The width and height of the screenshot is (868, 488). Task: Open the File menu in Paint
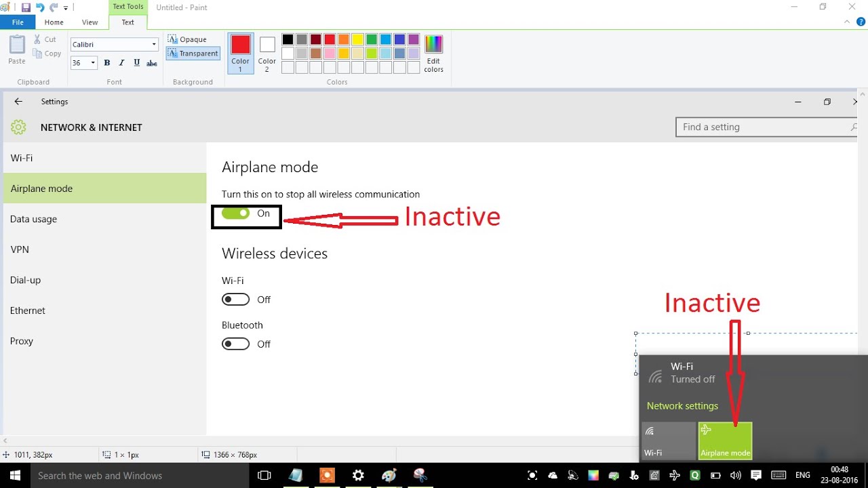[x=18, y=22]
